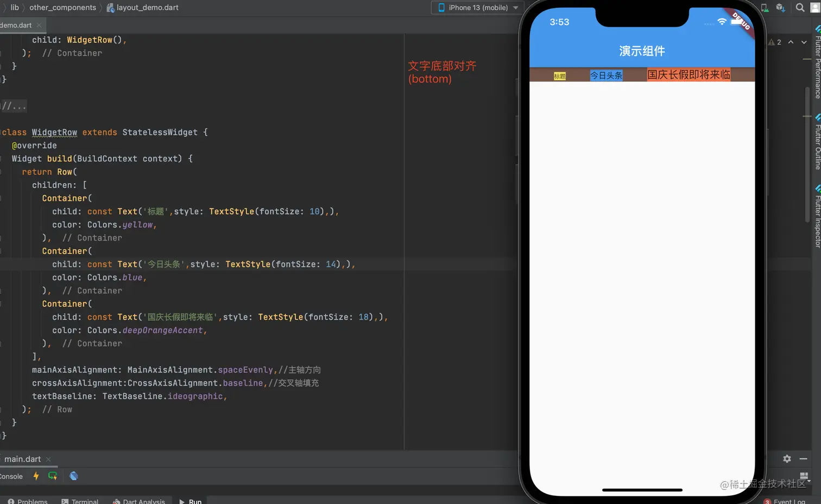Click CrossAxisAlignment.baseline value
The height and width of the screenshot is (504, 821).
click(195, 383)
